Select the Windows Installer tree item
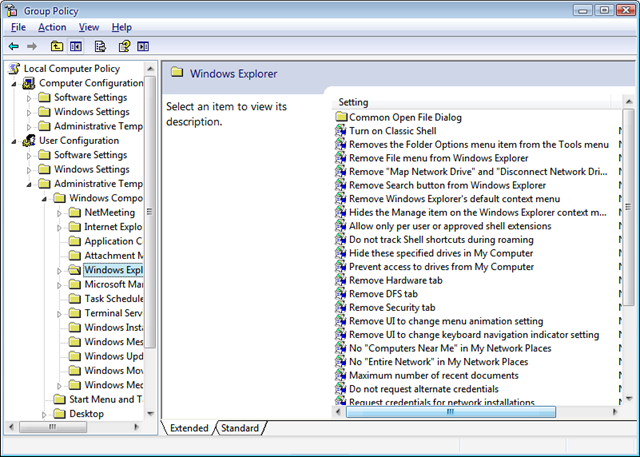640x457 pixels. (x=113, y=328)
